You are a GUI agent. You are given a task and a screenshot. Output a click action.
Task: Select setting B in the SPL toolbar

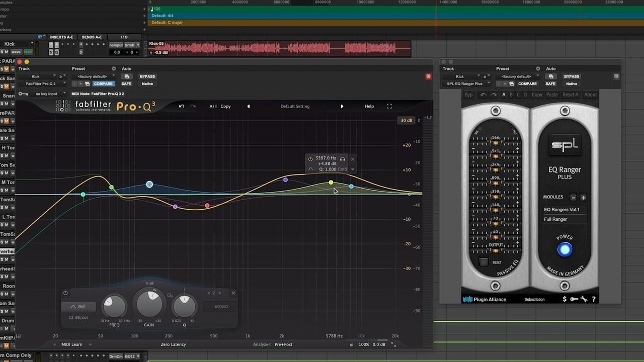pyautogui.click(x=511, y=95)
